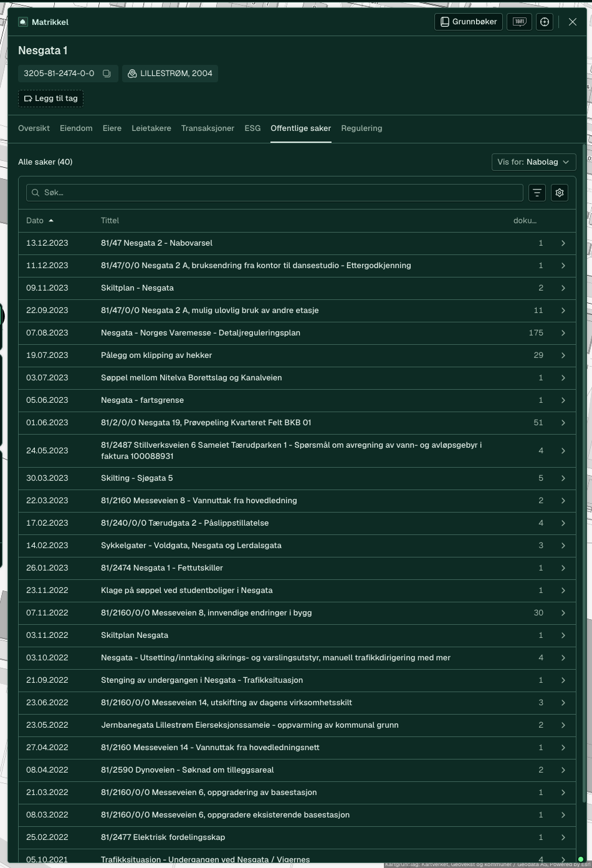592x868 pixels.
Task: Click the 17.02.2023 date cell
Action: tap(47, 523)
